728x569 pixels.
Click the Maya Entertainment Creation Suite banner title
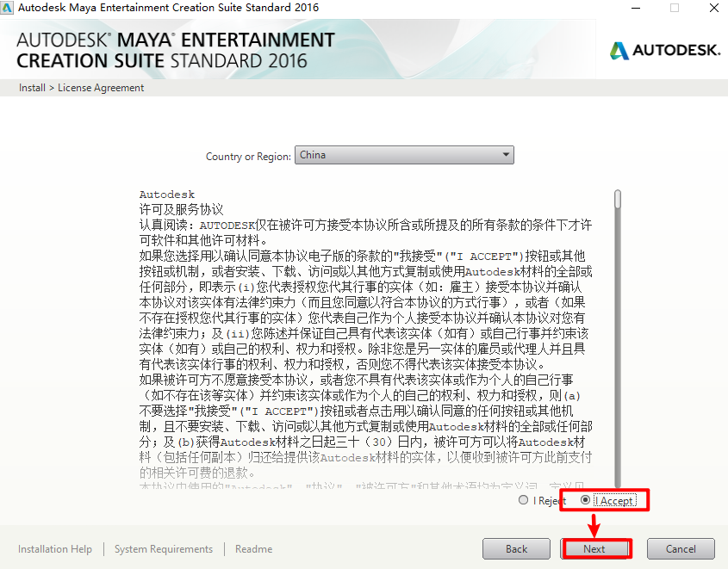[x=176, y=51]
